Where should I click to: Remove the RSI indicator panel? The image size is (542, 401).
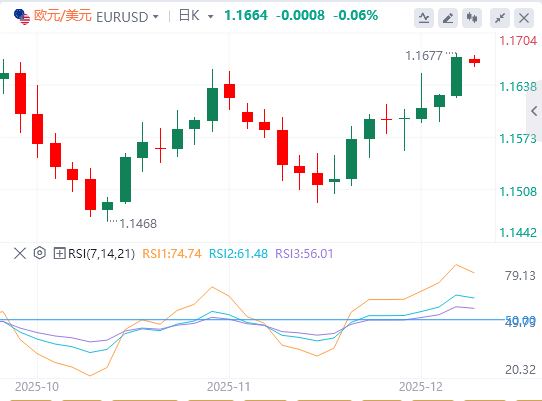[x=20, y=253]
